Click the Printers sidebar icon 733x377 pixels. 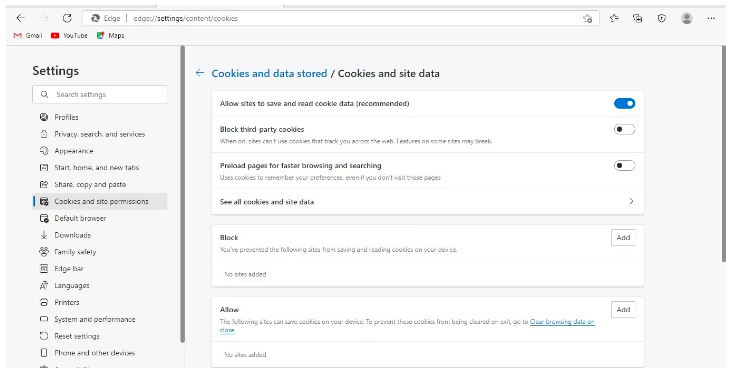pos(44,302)
